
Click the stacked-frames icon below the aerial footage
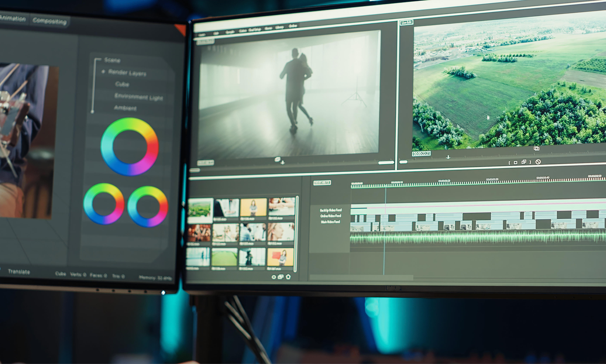[x=536, y=148]
